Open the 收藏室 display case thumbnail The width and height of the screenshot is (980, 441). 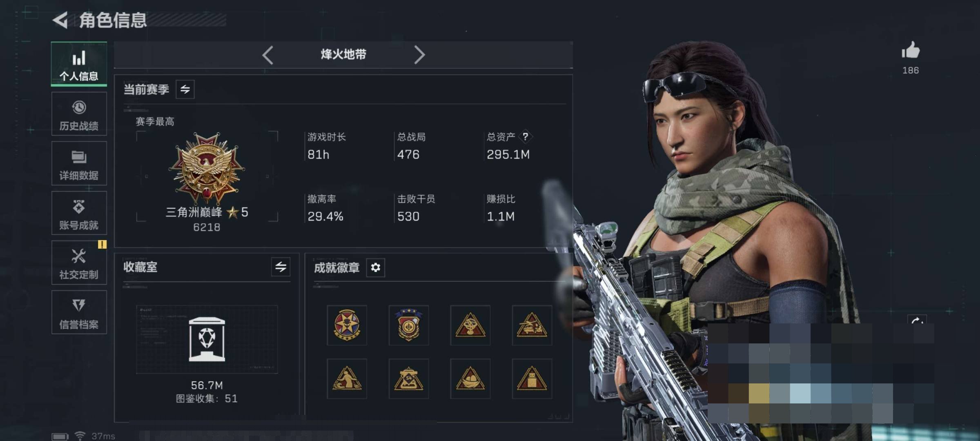207,339
